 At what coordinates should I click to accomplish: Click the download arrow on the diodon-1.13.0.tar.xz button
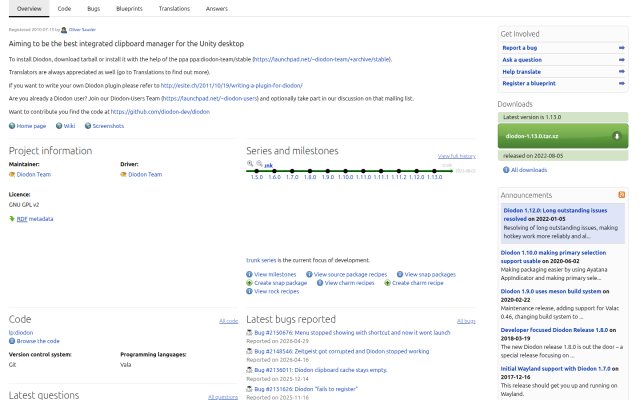pyautogui.click(x=617, y=136)
